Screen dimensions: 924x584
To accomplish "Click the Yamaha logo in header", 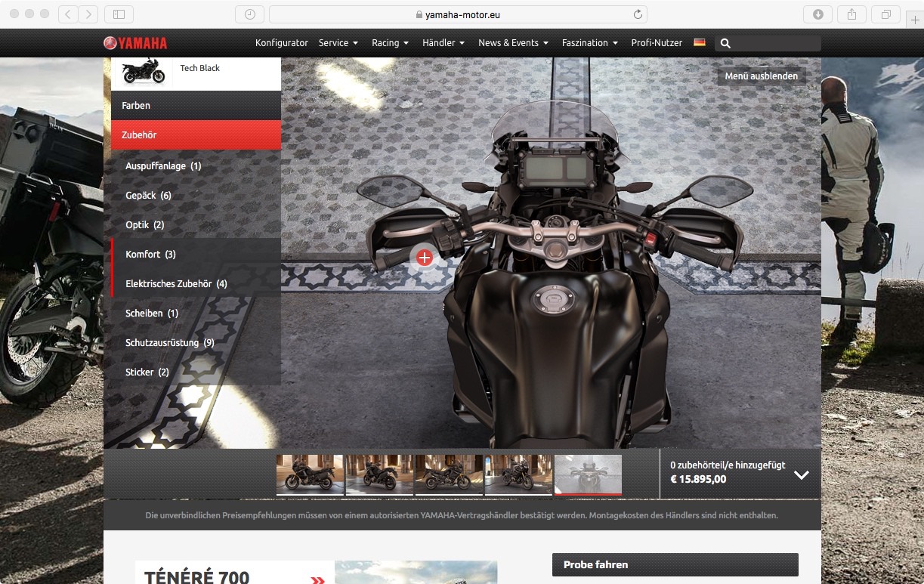I will [136, 43].
